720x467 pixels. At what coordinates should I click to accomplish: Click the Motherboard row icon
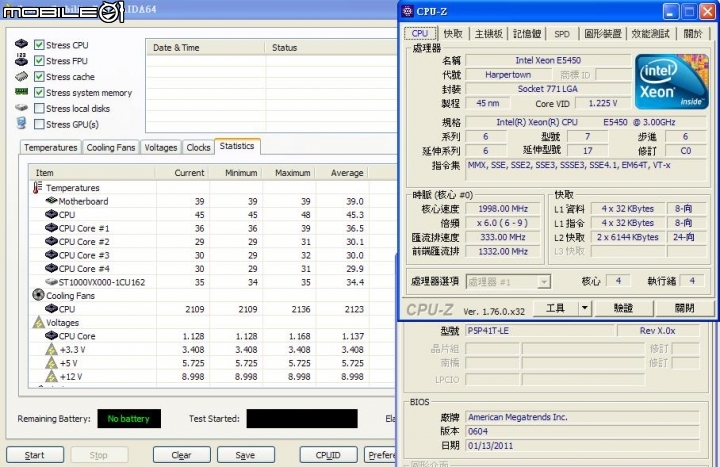(51, 201)
